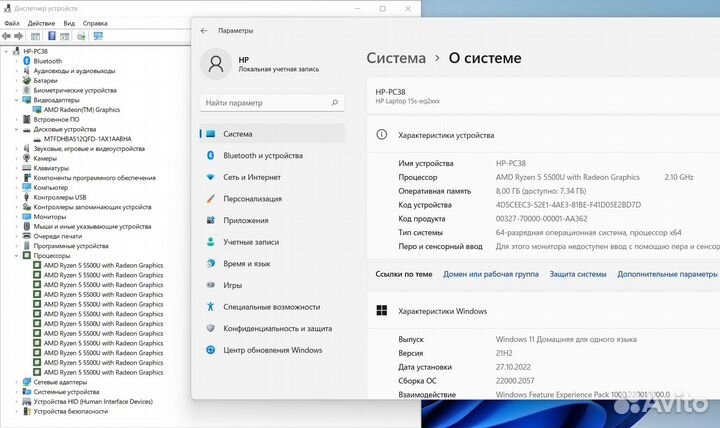Viewport: 720px width, 428px height.
Task: Select the Компьютер tree row
Action: [51, 188]
